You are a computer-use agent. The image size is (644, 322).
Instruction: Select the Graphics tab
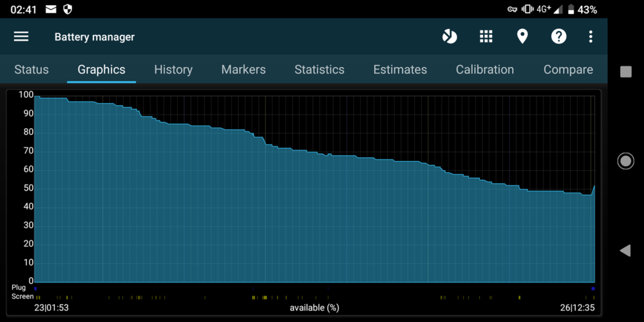coord(101,70)
